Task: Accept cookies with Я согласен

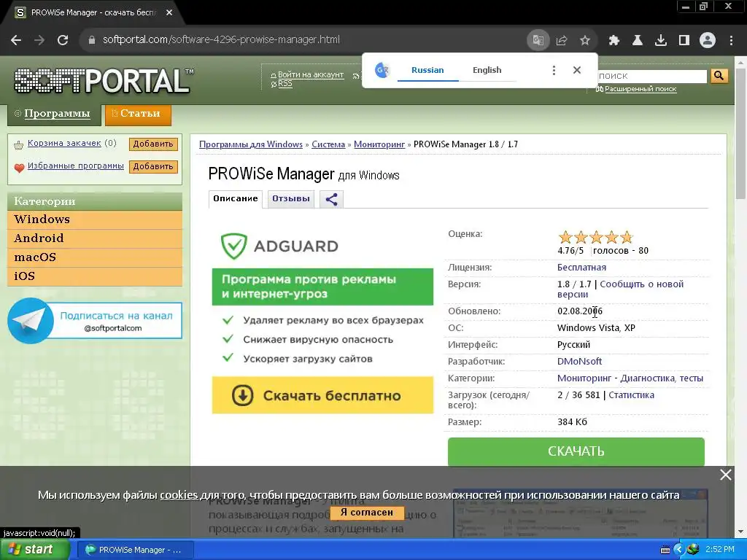Action: 367,513
